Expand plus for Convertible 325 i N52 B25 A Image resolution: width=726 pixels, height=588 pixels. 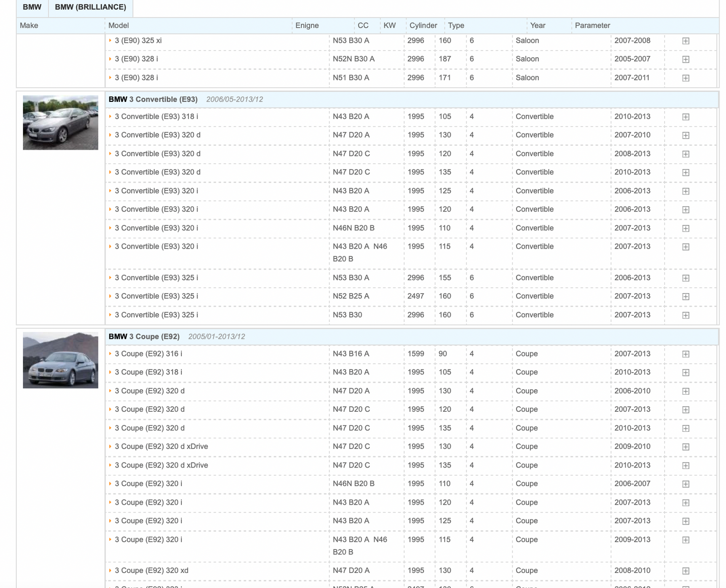click(x=685, y=296)
